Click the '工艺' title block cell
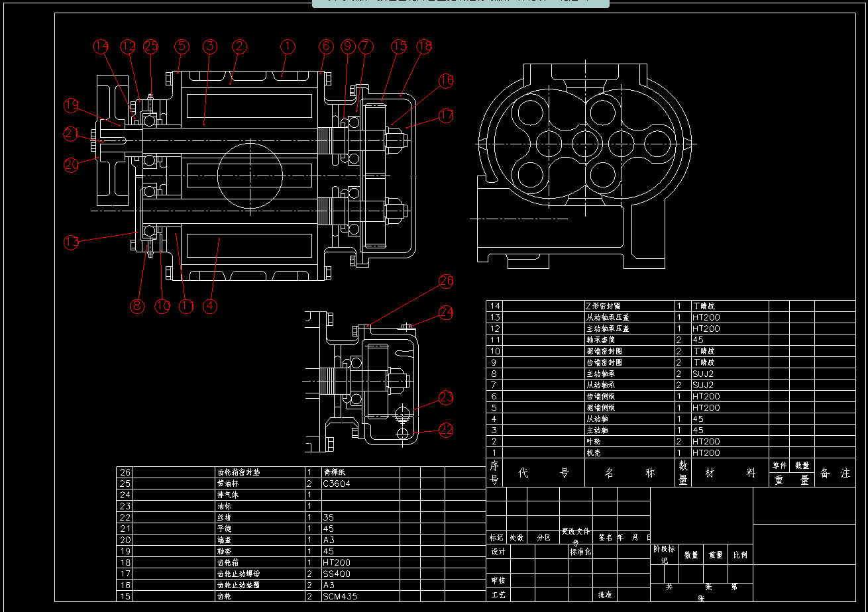 point(498,595)
